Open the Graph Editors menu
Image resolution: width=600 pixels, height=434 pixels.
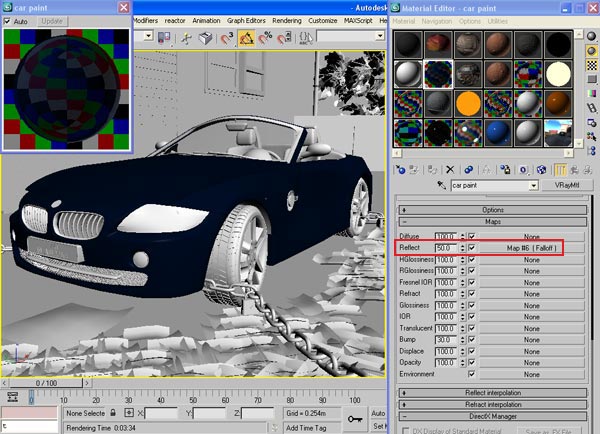coord(246,20)
